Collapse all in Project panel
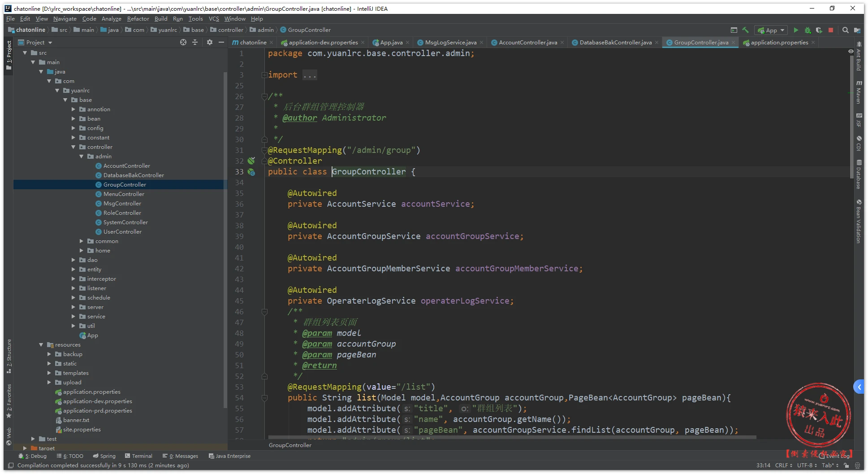This screenshot has height=474, width=868. [x=195, y=42]
